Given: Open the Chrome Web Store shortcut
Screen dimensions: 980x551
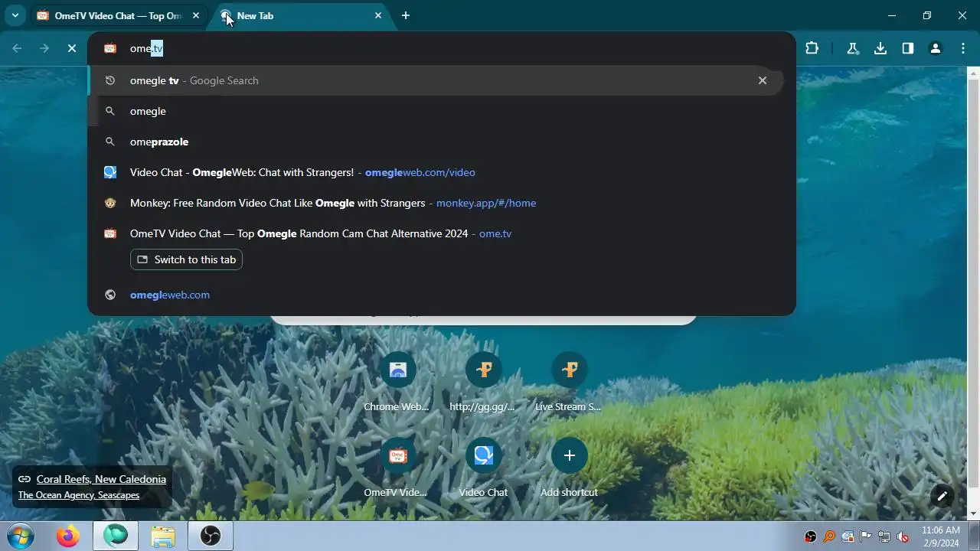Looking at the screenshot, I should (397, 383).
